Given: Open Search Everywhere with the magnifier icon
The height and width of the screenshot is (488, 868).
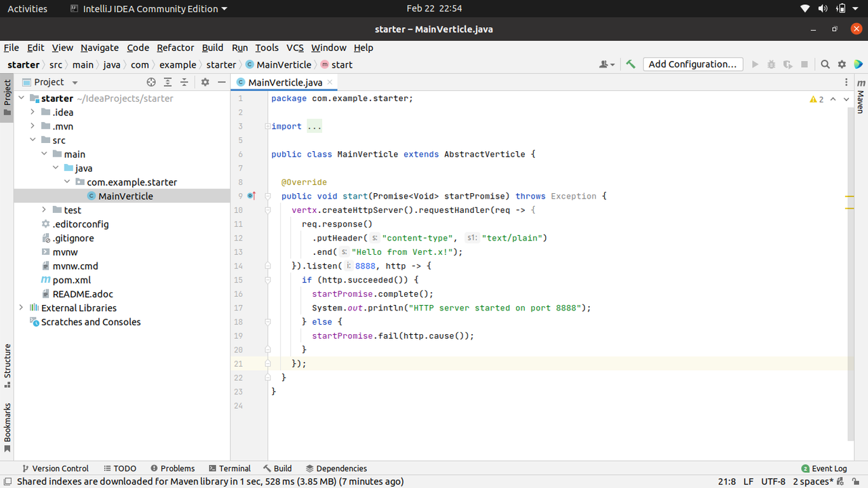Looking at the screenshot, I should [x=825, y=64].
